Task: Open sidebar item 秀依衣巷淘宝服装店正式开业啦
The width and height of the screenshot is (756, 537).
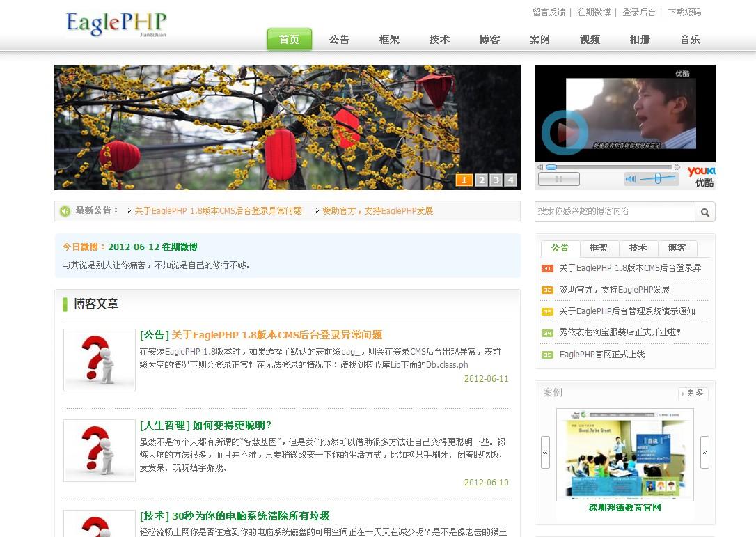Action: pyautogui.click(x=620, y=332)
